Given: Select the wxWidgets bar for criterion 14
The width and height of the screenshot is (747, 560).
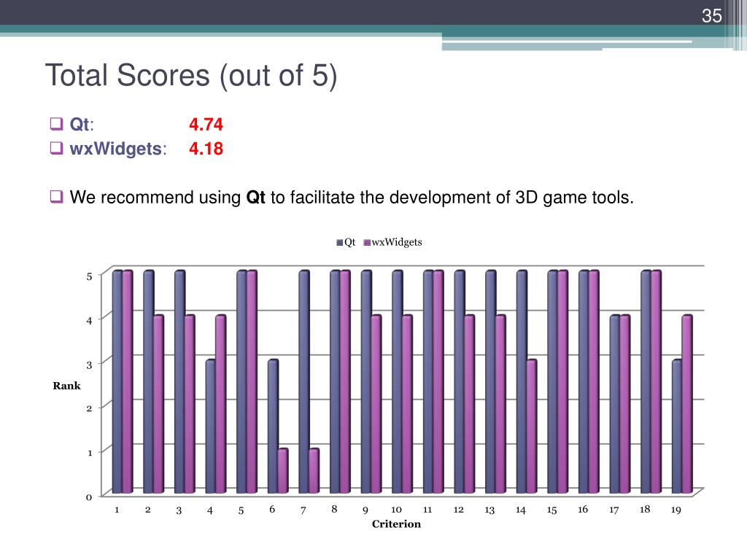Looking at the screenshot, I should tap(532, 426).
